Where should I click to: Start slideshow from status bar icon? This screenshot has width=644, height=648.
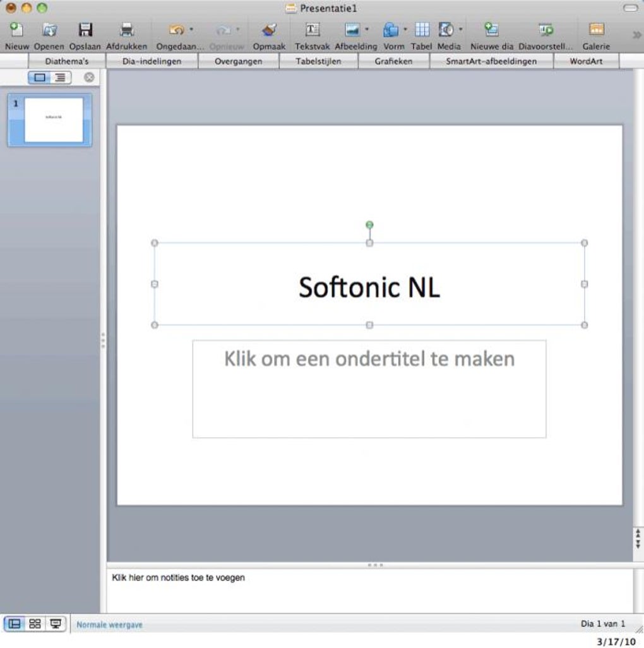[x=56, y=623]
